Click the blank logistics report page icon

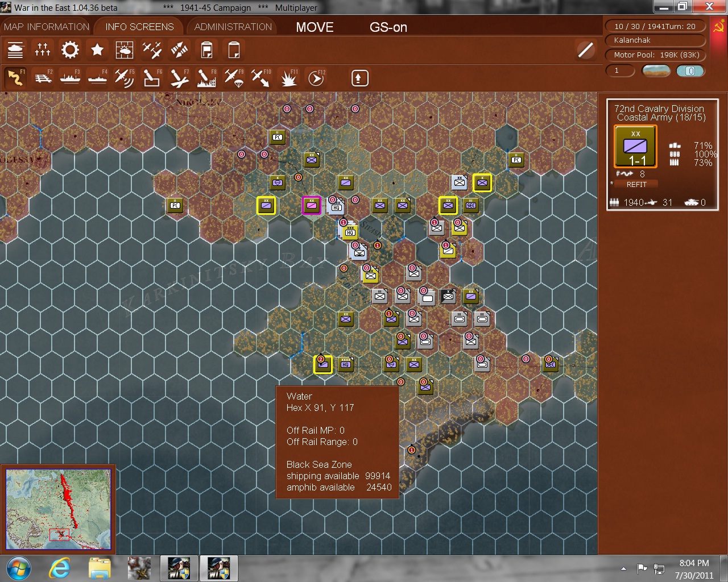(x=234, y=50)
